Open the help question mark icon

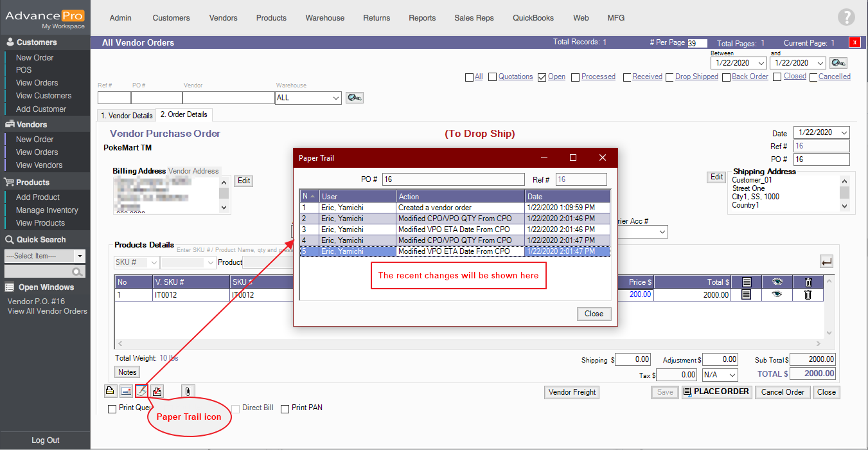(846, 18)
